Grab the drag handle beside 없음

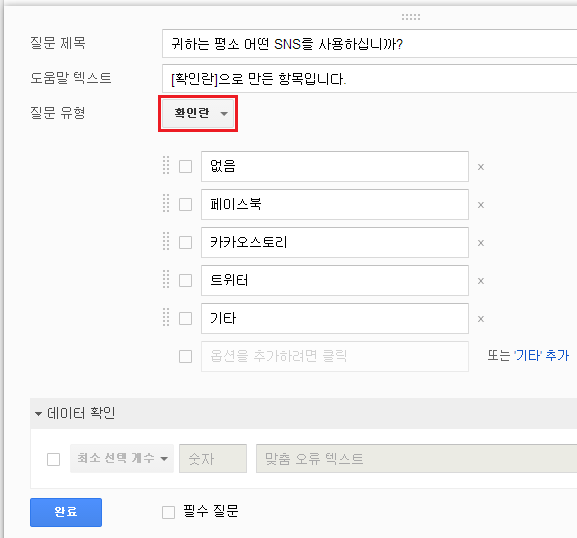coord(166,165)
